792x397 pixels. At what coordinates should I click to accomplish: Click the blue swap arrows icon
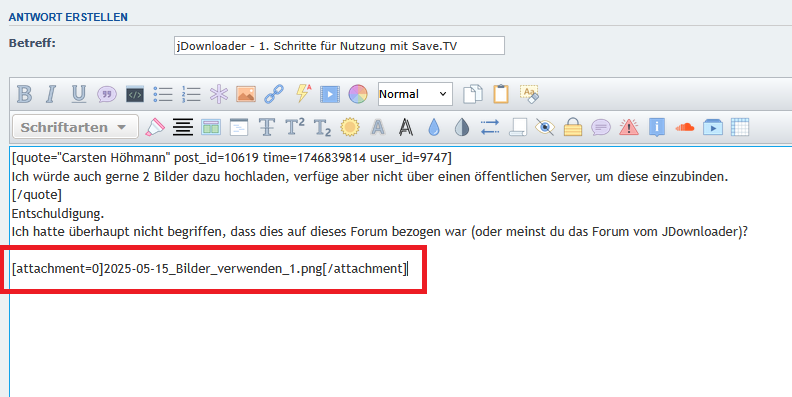click(x=489, y=127)
